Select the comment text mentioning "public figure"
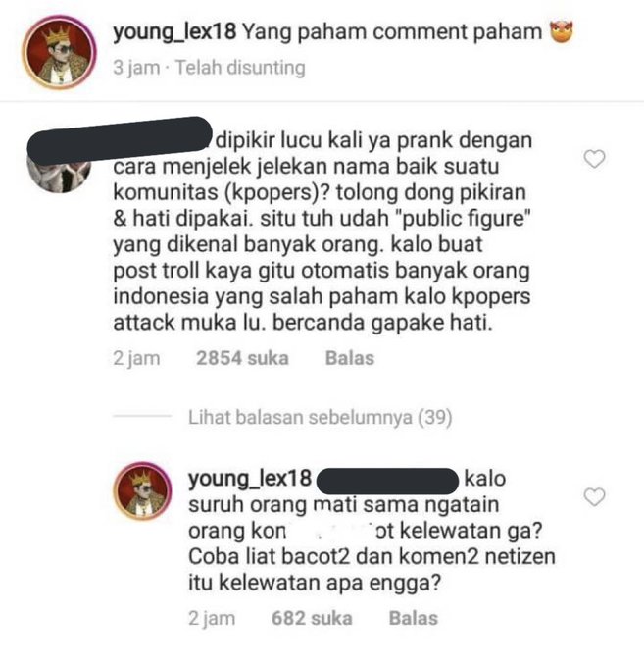The image size is (644, 667). coord(322,231)
